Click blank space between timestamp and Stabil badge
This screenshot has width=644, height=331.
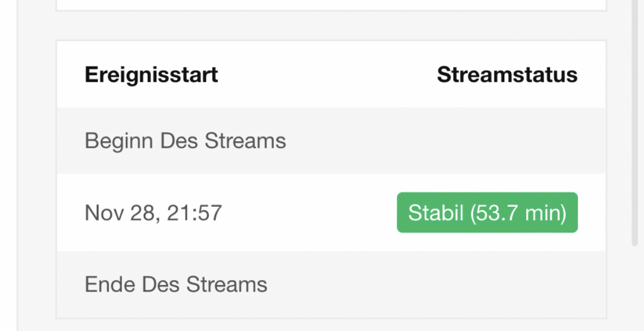pos(309,212)
